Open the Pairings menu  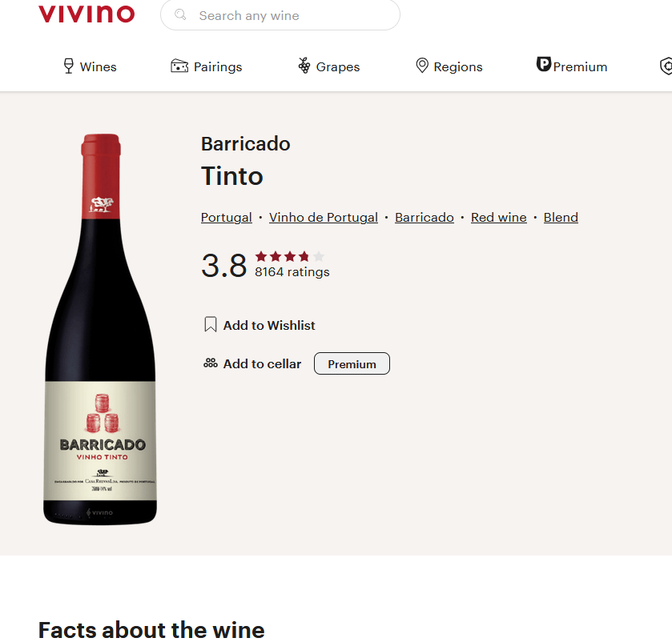[x=217, y=67]
